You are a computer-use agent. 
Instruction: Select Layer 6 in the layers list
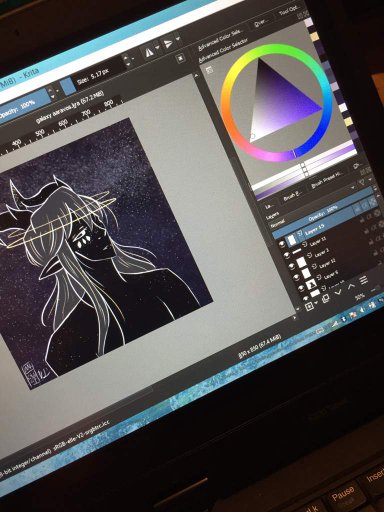(x=331, y=275)
